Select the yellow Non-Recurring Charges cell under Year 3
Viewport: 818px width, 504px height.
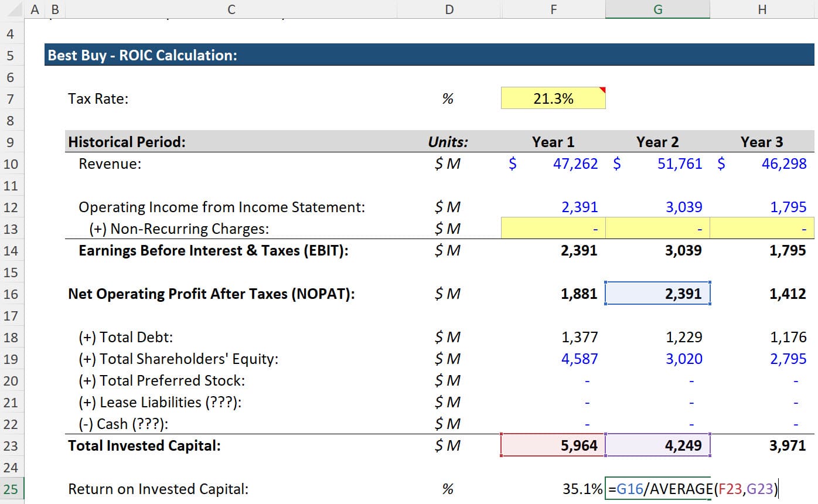[762, 228]
